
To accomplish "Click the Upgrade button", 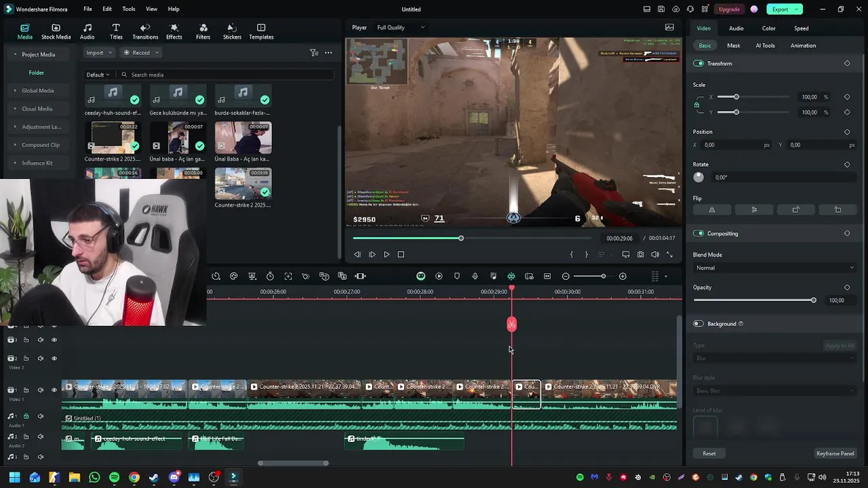I will [729, 9].
